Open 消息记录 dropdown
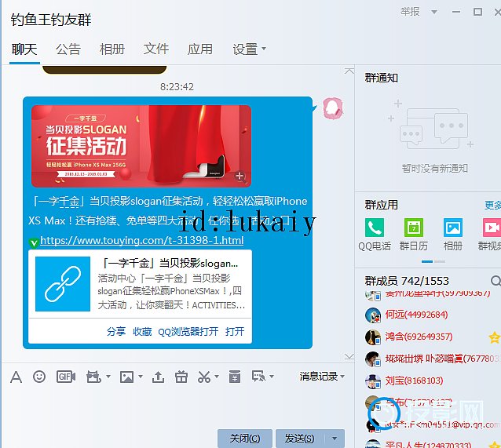 pyautogui.click(x=322, y=377)
